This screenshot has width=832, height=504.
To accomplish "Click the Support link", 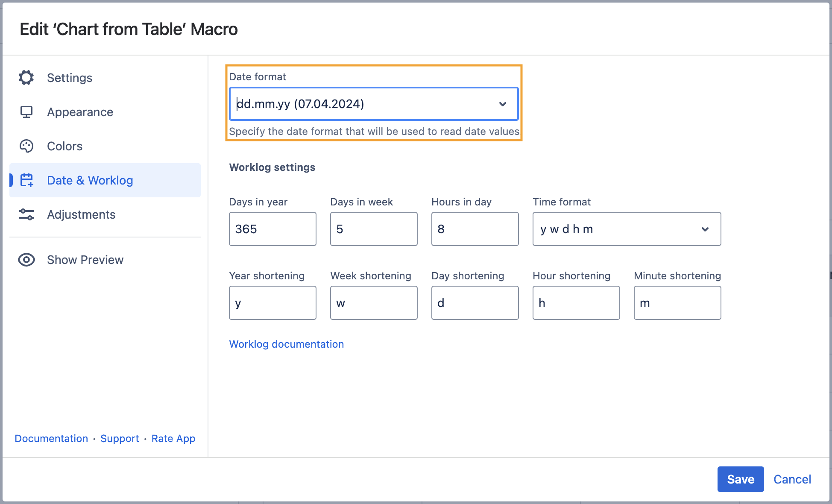I will coord(120,439).
